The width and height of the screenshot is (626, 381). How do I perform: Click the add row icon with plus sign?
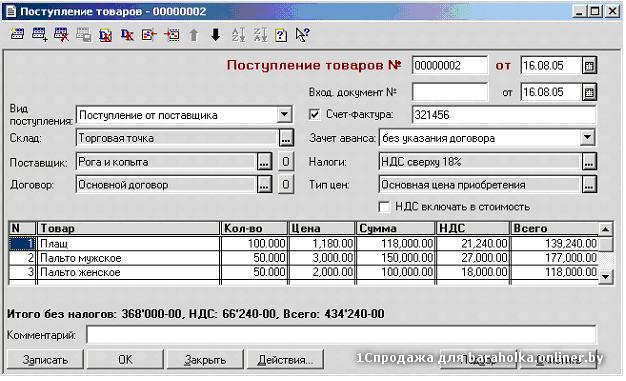pyautogui.click(x=40, y=35)
